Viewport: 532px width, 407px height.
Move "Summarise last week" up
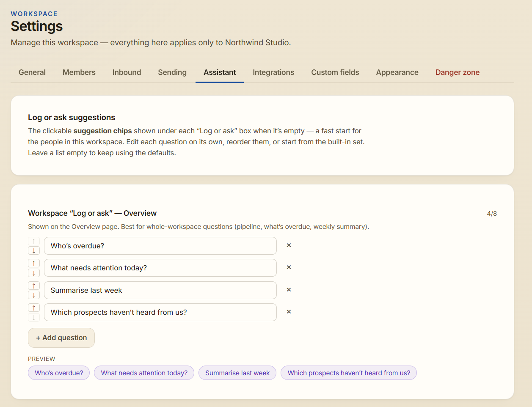coord(34,286)
